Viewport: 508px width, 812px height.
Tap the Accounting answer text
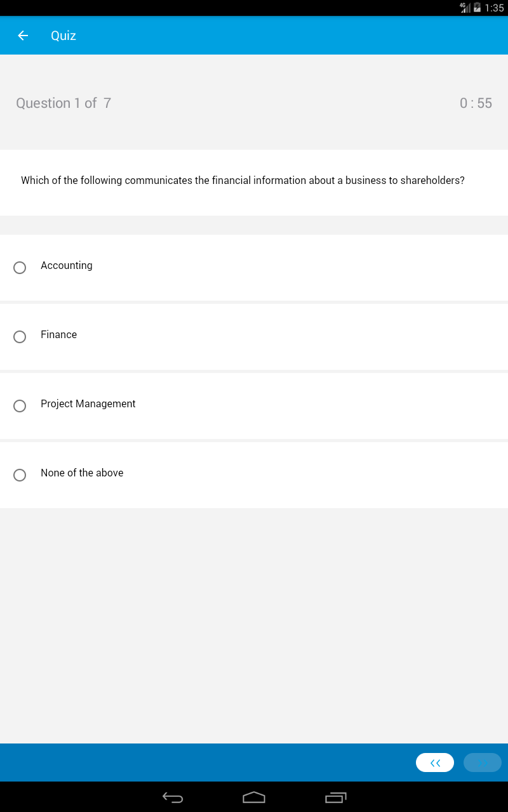pyautogui.click(x=67, y=266)
